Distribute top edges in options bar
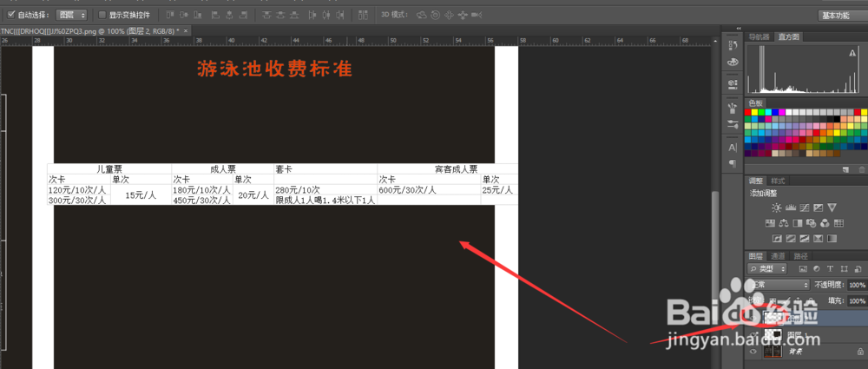This screenshot has height=369, width=868. (266, 15)
